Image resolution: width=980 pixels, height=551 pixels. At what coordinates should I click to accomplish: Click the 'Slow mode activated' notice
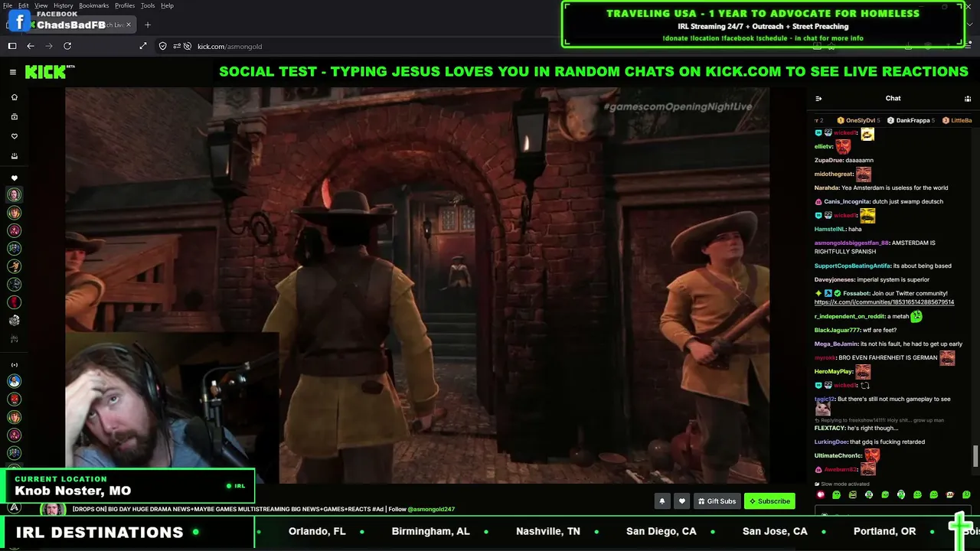[x=842, y=484]
